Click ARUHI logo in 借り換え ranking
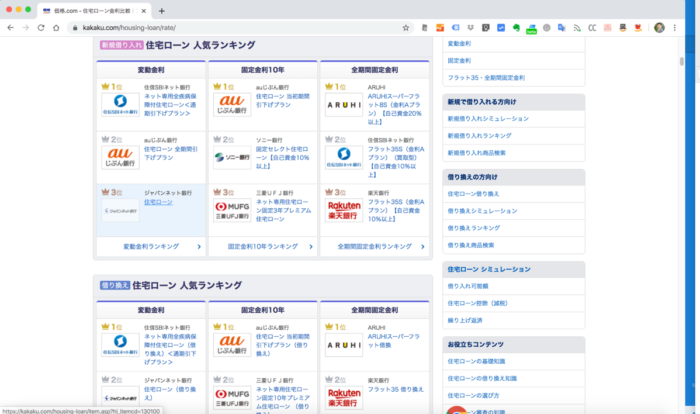The image size is (700, 414). click(x=344, y=345)
